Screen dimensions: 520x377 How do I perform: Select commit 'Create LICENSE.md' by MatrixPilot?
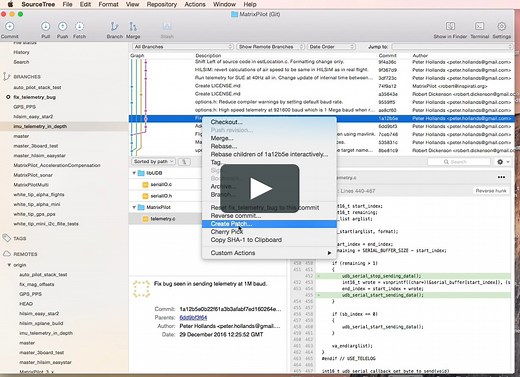click(x=321, y=86)
